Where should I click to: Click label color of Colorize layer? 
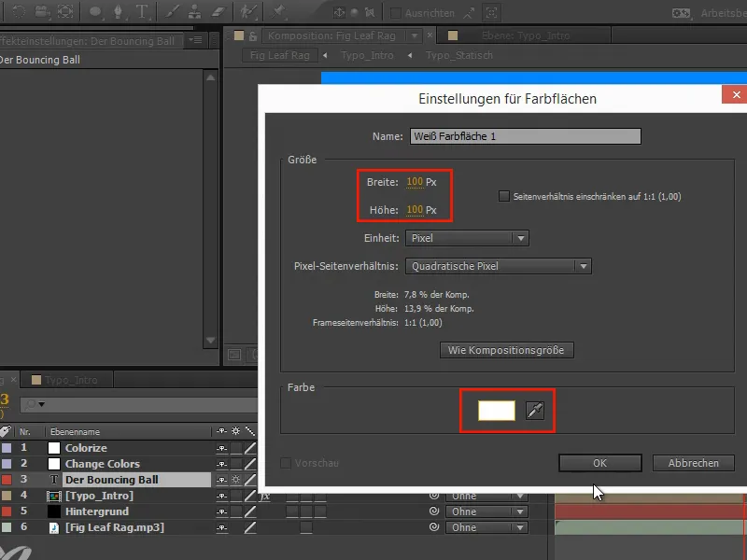tap(7, 448)
